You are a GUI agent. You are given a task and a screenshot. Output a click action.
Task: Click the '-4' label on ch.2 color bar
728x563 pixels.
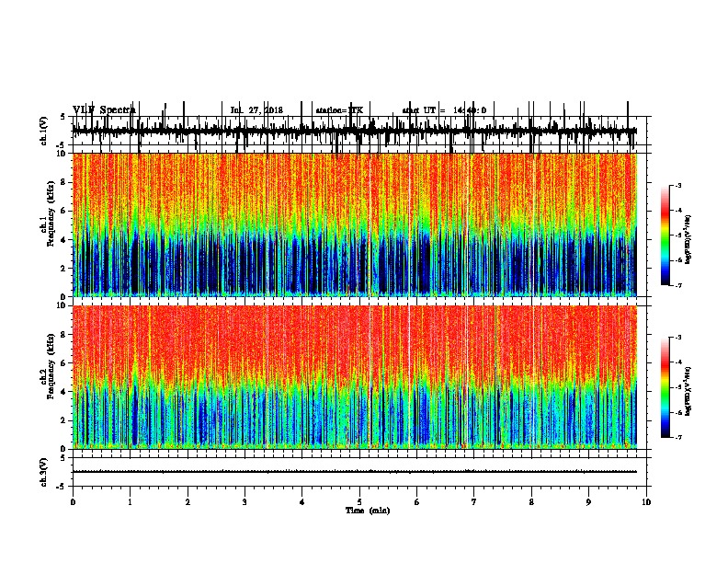tap(678, 362)
